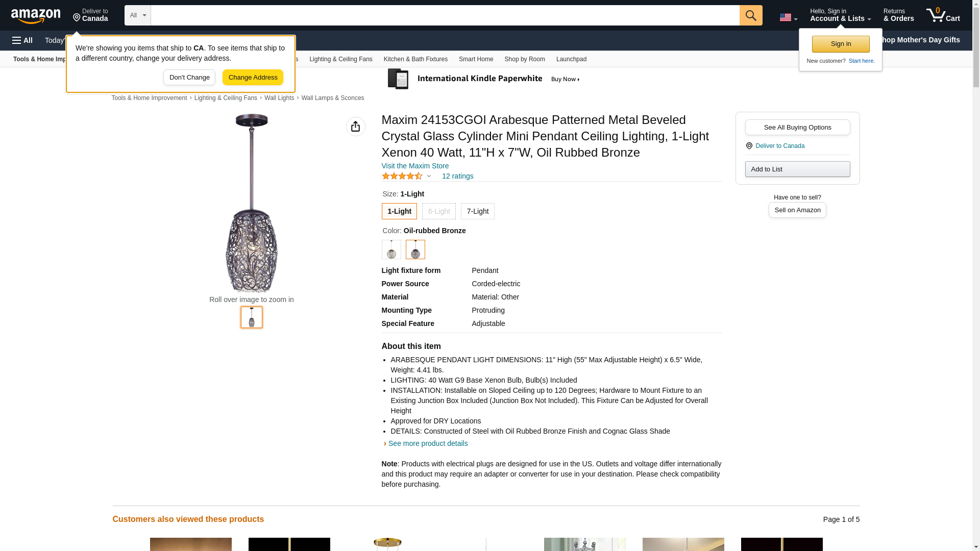Open the Smart Home menu item
Viewport: 980px width, 551px height.
(x=476, y=59)
